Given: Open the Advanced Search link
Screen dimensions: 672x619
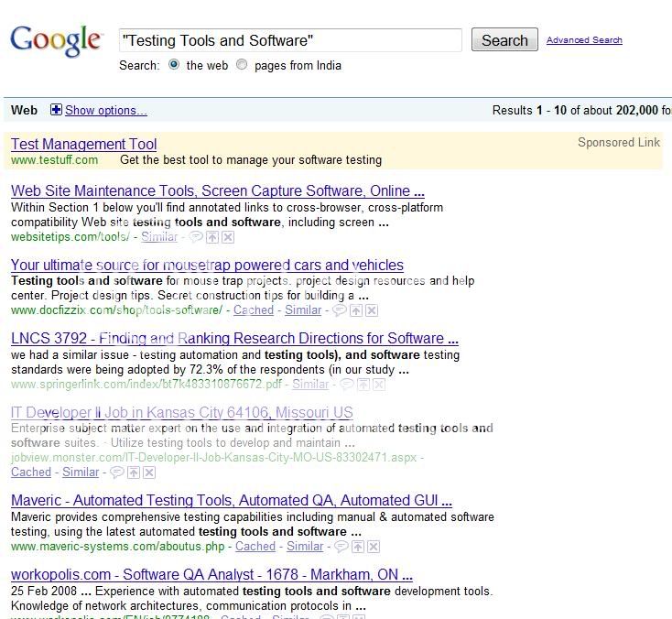Looking at the screenshot, I should (x=584, y=40).
